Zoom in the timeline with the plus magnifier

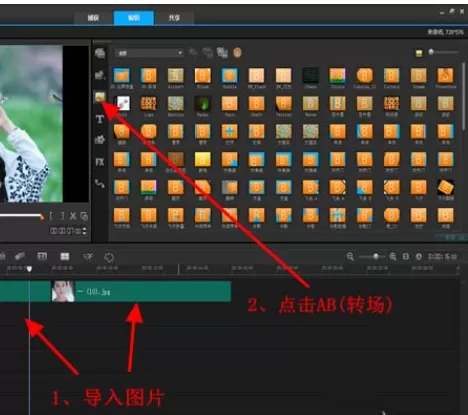click(x=393, y=256)
